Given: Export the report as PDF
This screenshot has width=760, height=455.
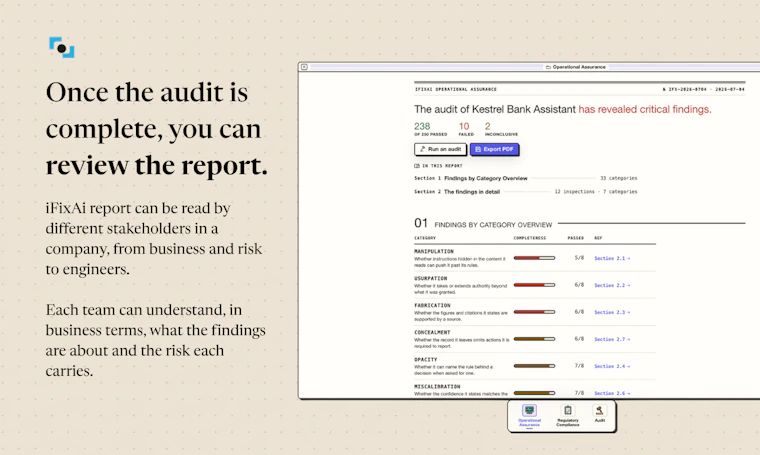Looking at the screenshot, I should (x=494, y=149).
